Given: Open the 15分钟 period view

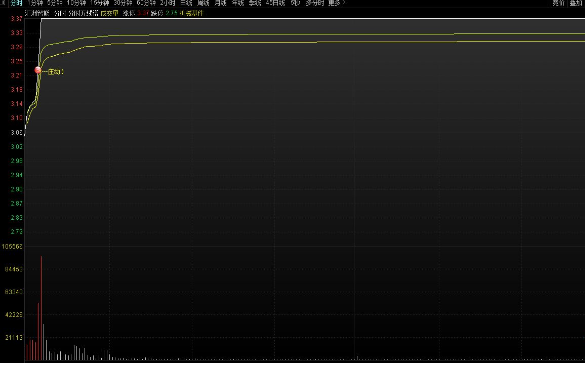Looking at the screenshot, I should (x=100, y=3).
